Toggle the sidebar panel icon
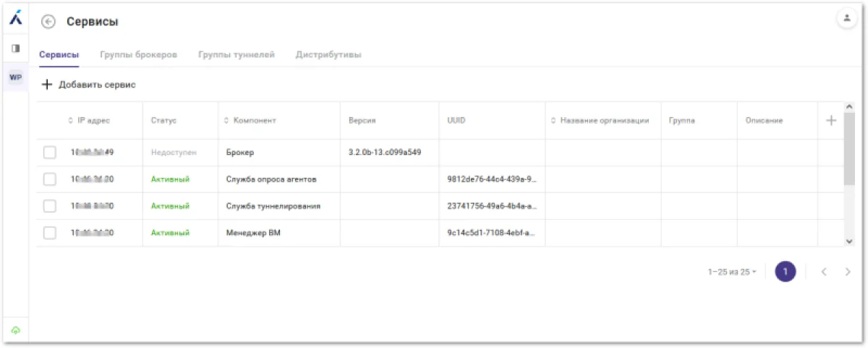 coord(15,48)
